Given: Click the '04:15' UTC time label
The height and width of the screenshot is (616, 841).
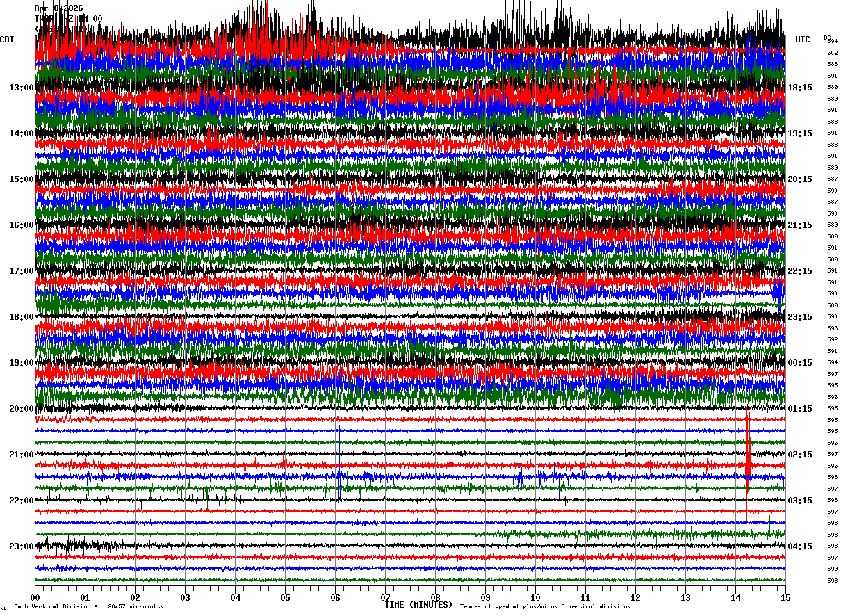Looking at the screenshot, I should (799, 546).
